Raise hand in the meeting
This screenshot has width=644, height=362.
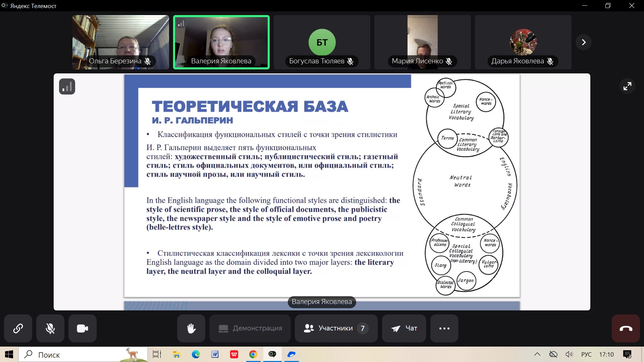pos(191,328)
